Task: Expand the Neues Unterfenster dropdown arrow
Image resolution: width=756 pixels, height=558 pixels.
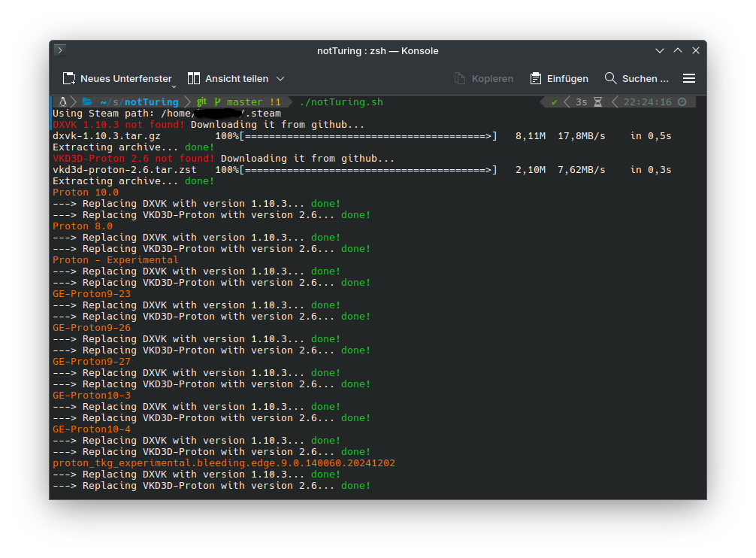Action: point(174,86)
